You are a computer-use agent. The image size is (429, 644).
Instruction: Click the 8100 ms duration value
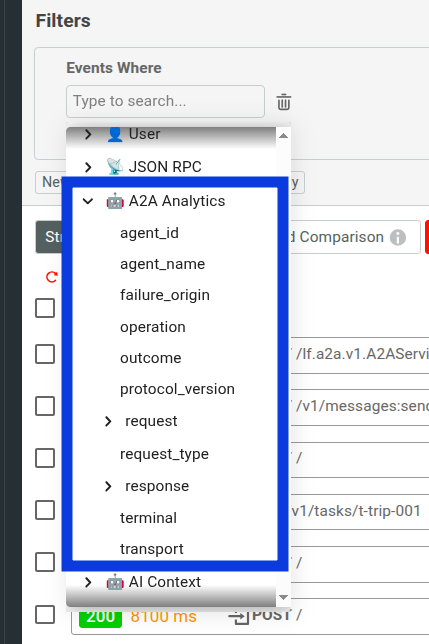coord(163,616)
